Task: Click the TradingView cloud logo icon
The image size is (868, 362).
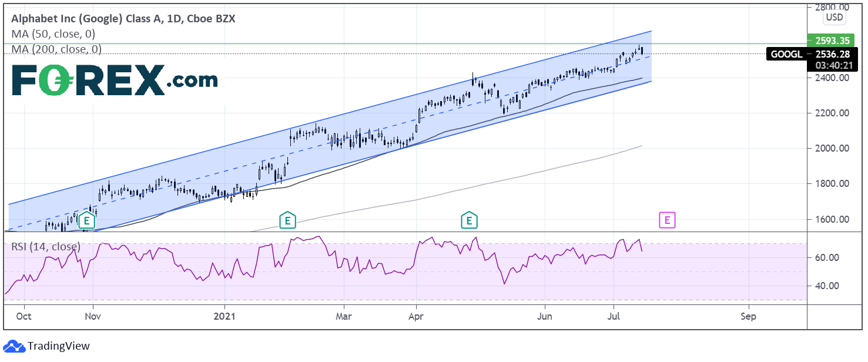Action: coord(14,346)
